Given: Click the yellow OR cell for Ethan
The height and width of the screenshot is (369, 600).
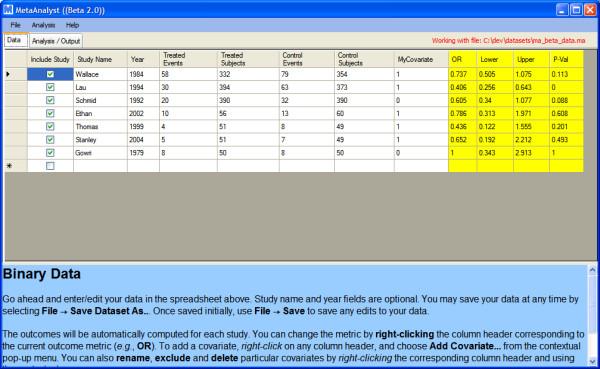Looking at the screenshot, I should (x=462, y=113).
